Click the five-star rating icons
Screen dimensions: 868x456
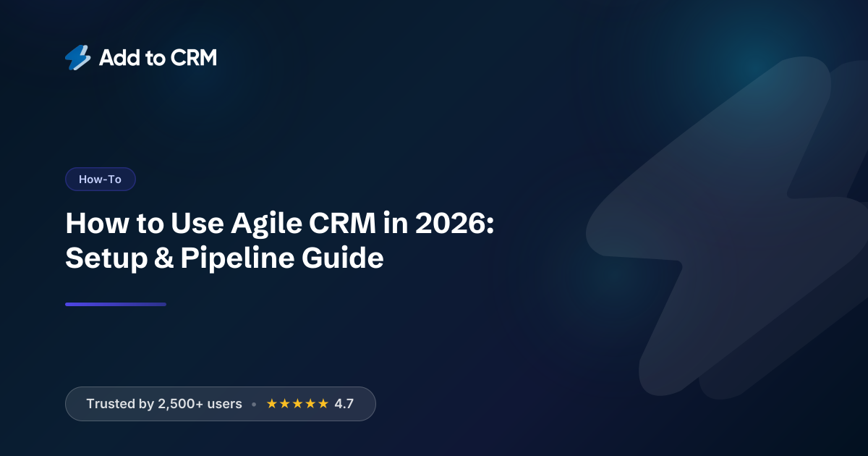pos(297,404)
